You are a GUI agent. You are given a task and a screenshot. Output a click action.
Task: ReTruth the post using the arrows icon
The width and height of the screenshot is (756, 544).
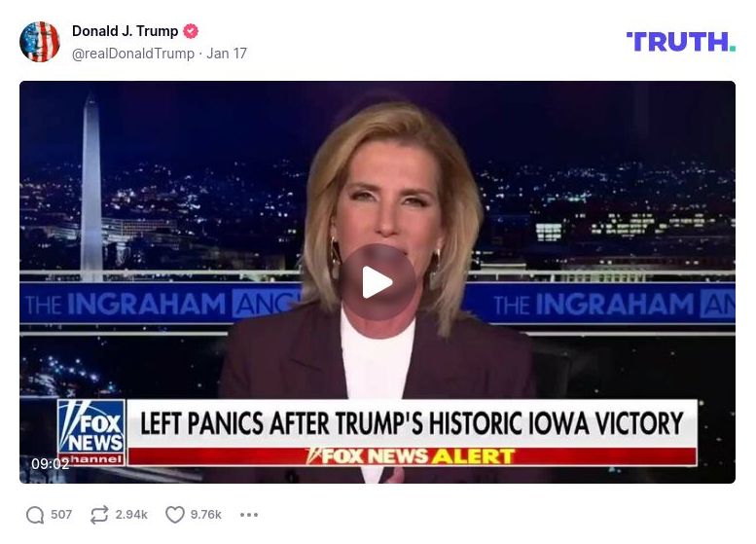(99, 515)
